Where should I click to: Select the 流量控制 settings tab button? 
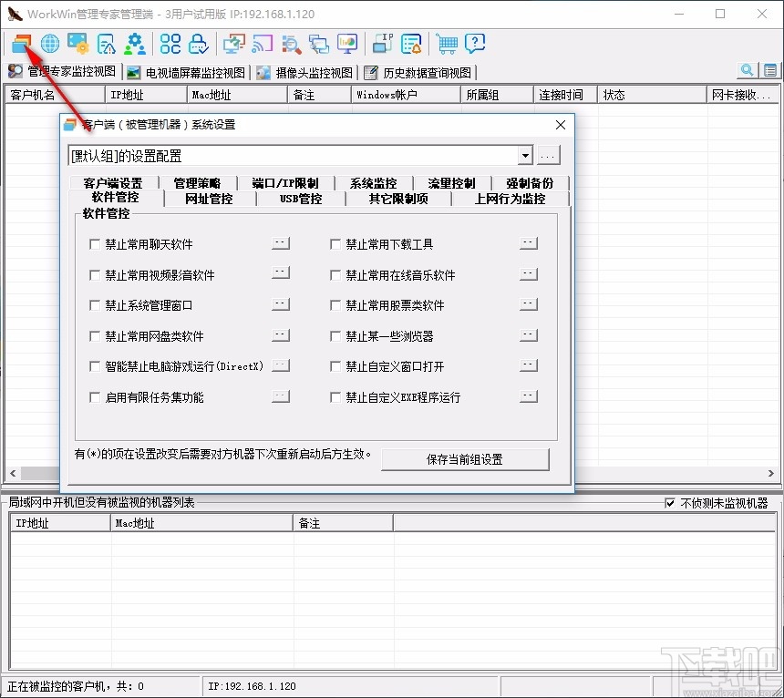tap(450, 182)
